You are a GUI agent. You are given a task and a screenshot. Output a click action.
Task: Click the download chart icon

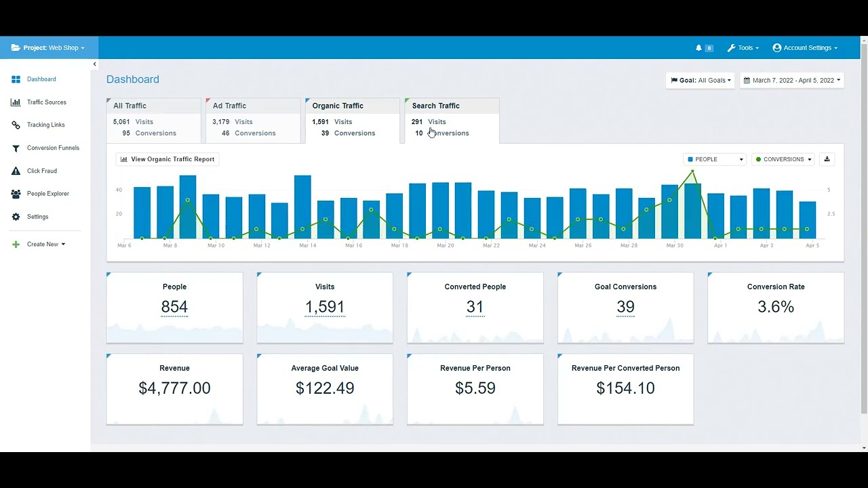[827, 159]
